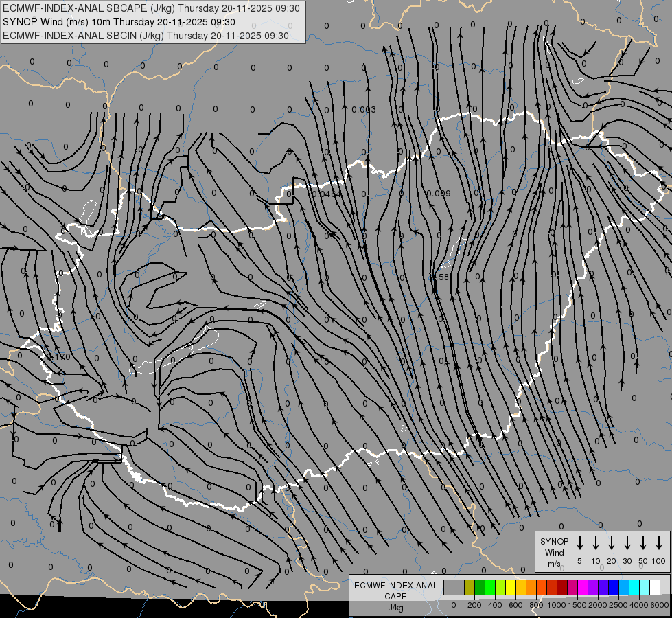Choose the dark maroon CAPE swatch
This screenshot has width=672, height=618.
click(563, 587)
